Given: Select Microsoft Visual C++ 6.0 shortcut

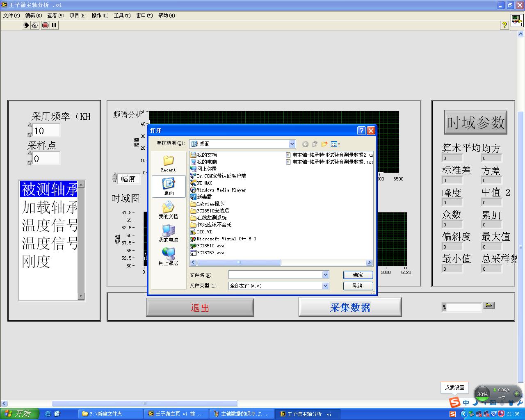Looking at the screenshot, I should (x=223, y=239).
